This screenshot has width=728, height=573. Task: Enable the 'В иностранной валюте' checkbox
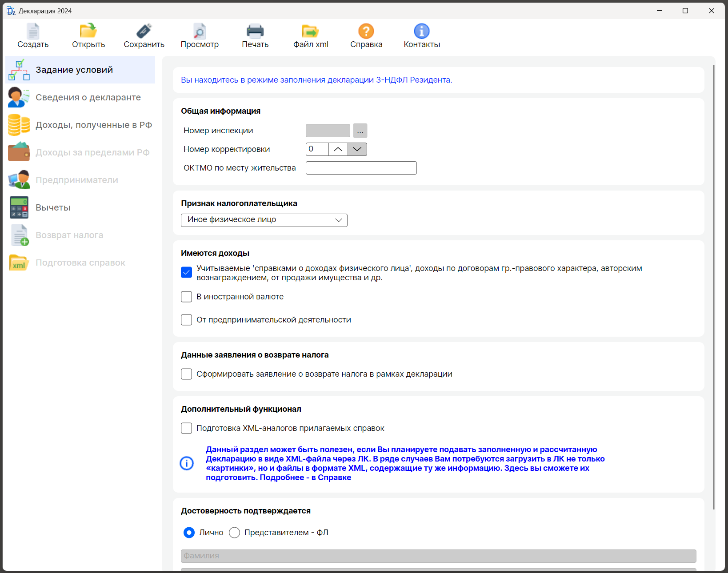click(187, 297)
